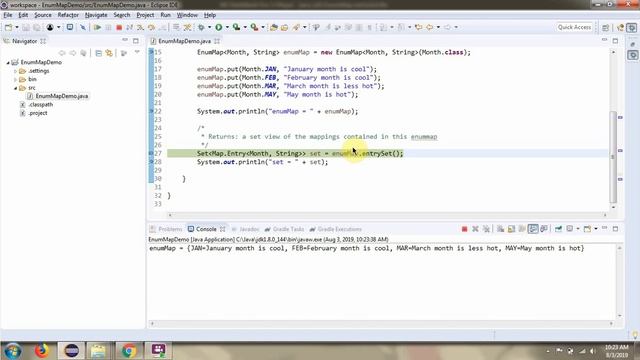Click the Skip All Breakpoints icon
Screen dimensions: 640x360
(x=83, y=27)
